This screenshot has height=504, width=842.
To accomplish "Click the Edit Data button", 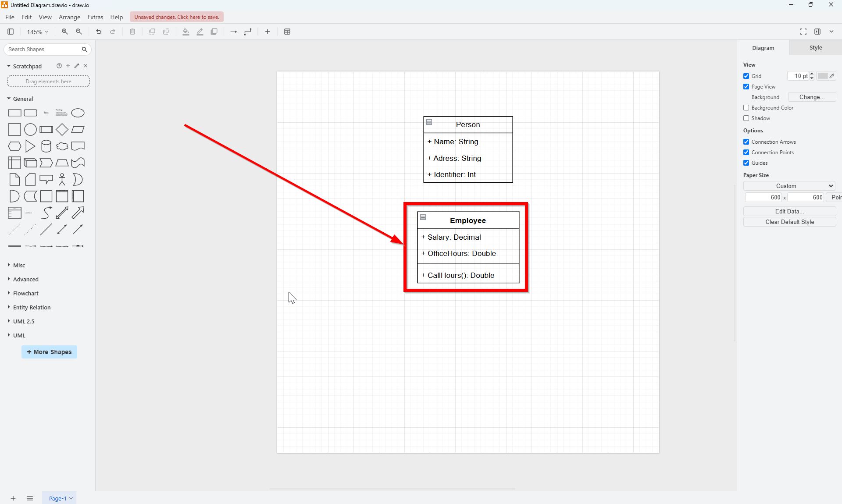I will (789, 211).
